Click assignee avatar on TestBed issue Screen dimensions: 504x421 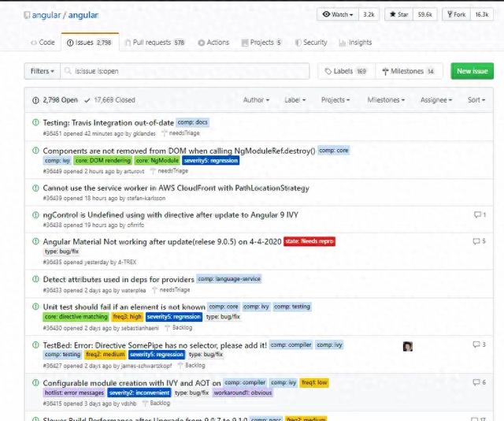coord(408,346)
